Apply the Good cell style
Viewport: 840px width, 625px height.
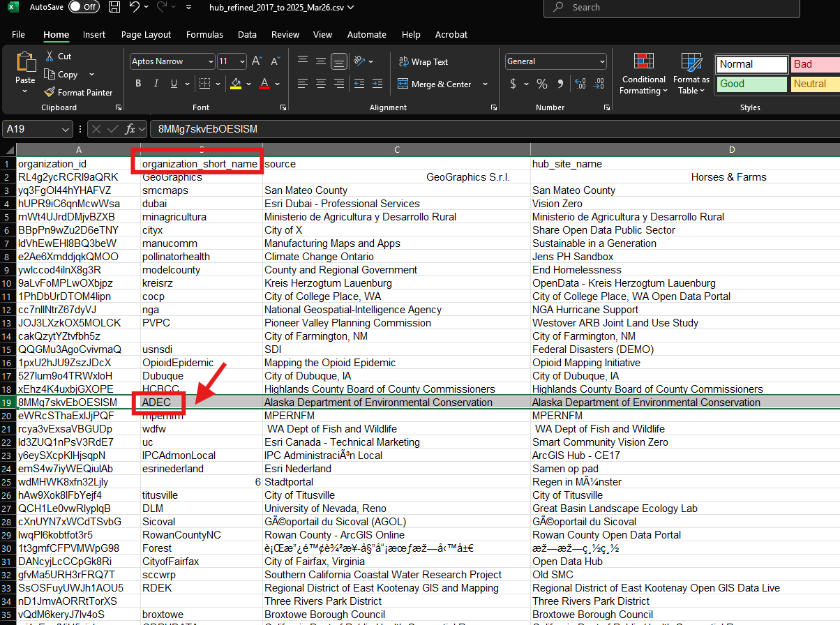point(751,84)
